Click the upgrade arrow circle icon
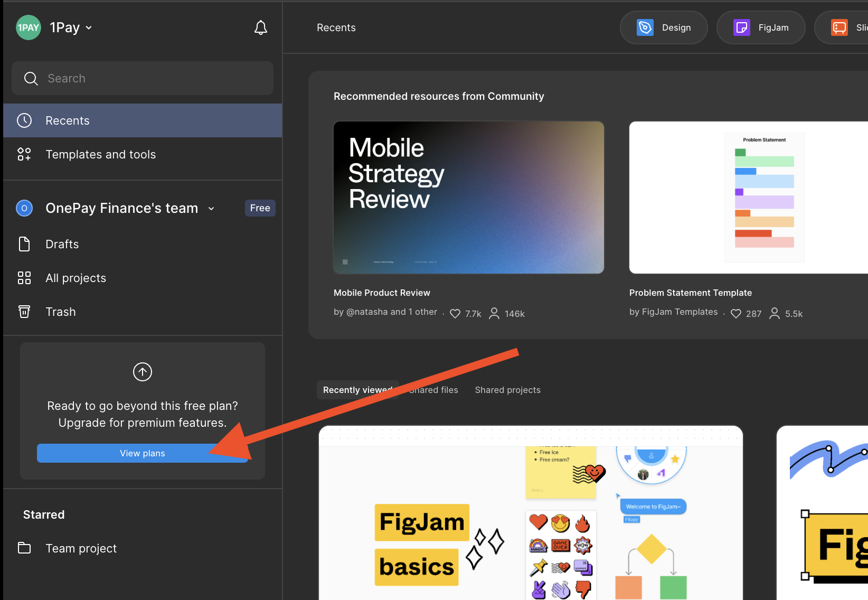The width and height of the screenshot is (868, 600). [143, 372]
